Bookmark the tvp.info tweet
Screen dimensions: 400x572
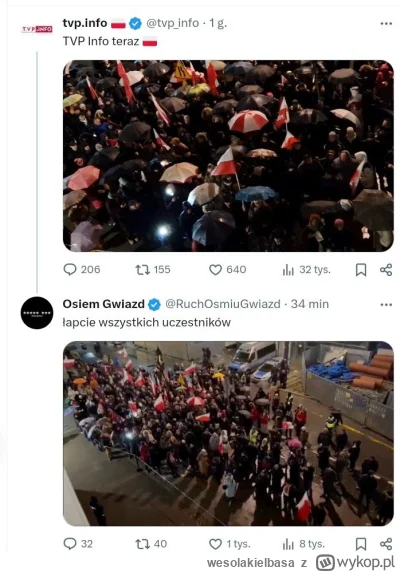point(361,270)
